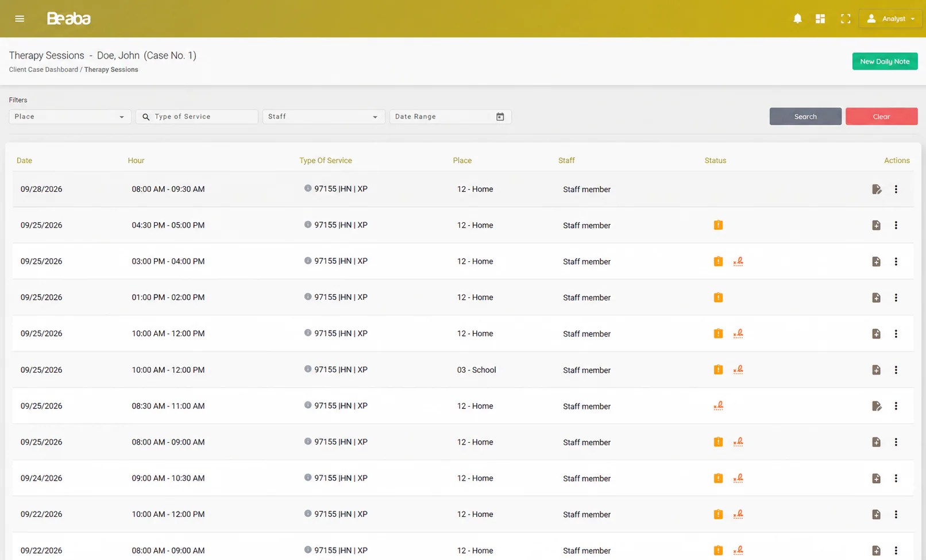This screenshot has width=926, height=560.
Task: Open more actions for 03 - School row
Action: [x=896, y=370]
